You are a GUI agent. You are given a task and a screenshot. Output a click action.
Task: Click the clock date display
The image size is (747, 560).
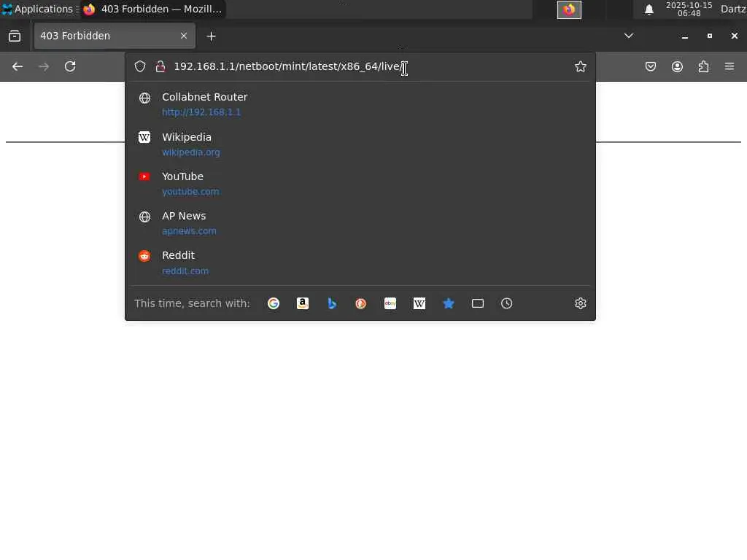[689, 9]
